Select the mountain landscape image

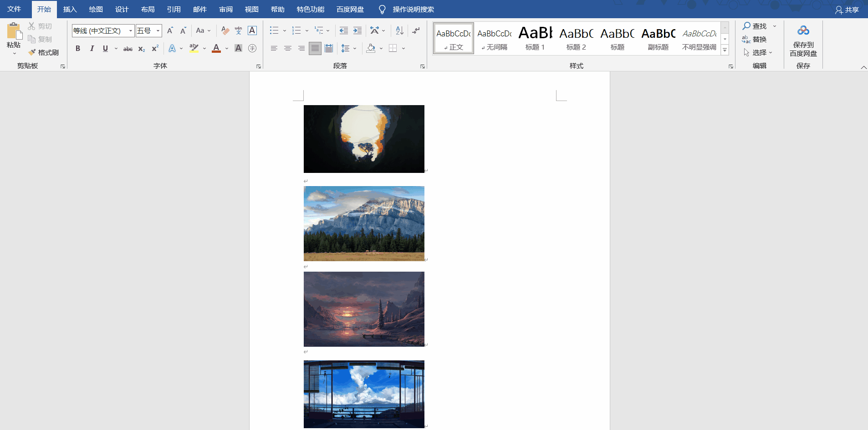[364, 223]
